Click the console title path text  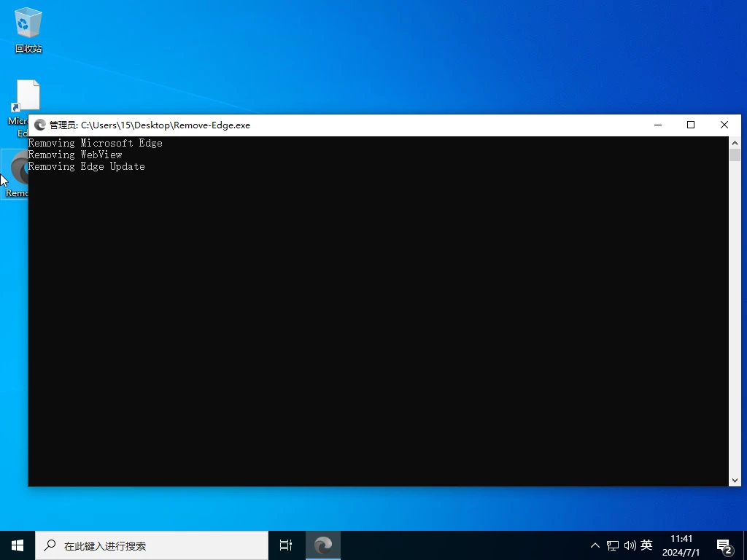pyautogui.click(x=166, y=125)
